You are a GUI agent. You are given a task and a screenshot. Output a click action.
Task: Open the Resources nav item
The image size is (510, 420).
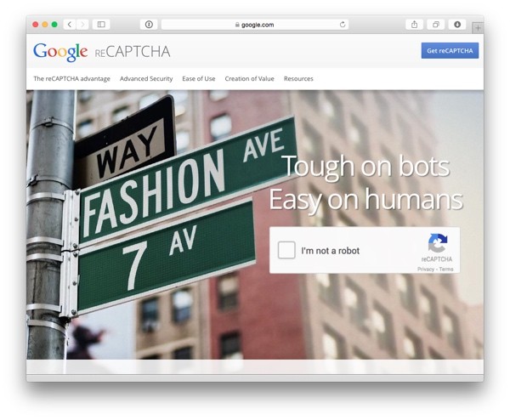298,79
